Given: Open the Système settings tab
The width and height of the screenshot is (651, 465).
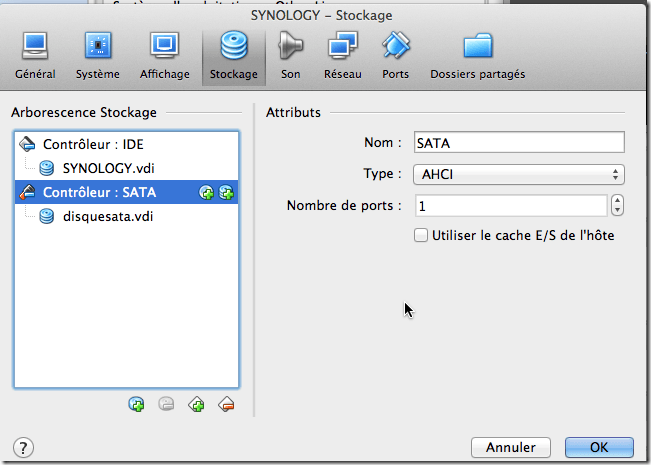Looking at the screenshot, I should tap(98, 56).
